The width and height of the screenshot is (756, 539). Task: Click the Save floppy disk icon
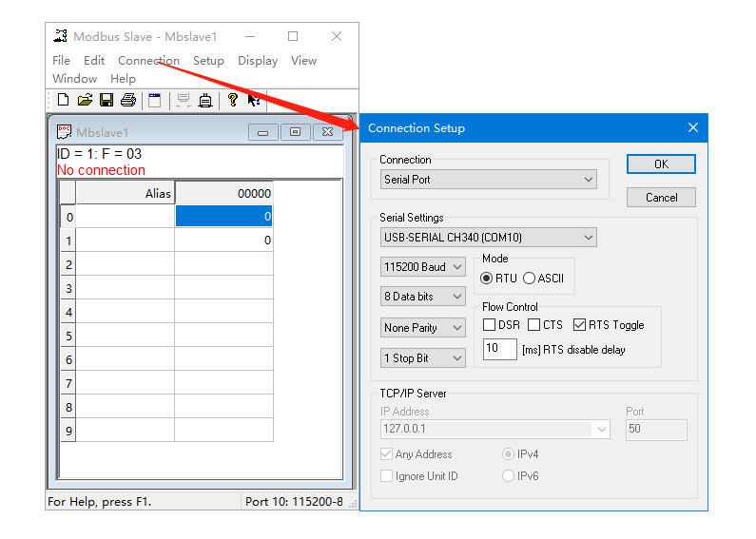coord(107,100)
